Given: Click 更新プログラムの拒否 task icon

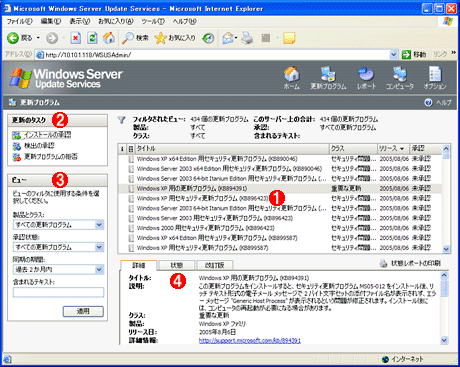Looking at the screenshot, I should 17,157.
